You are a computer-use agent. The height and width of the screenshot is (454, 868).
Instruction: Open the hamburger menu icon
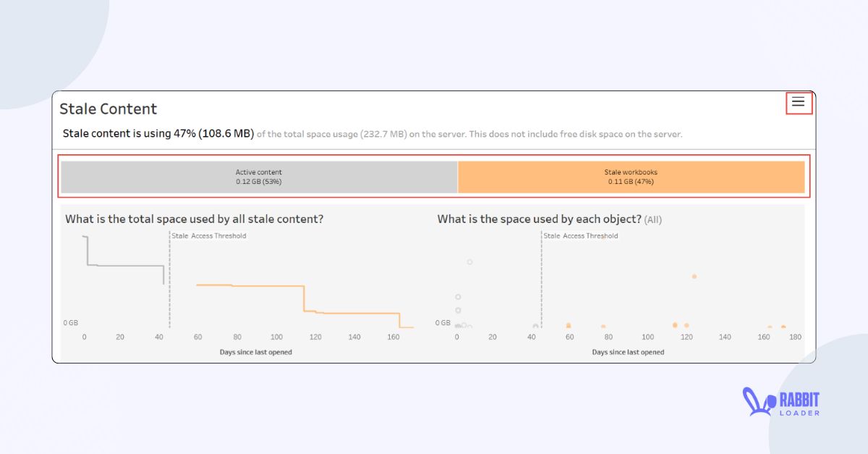[x=798, y=102]
